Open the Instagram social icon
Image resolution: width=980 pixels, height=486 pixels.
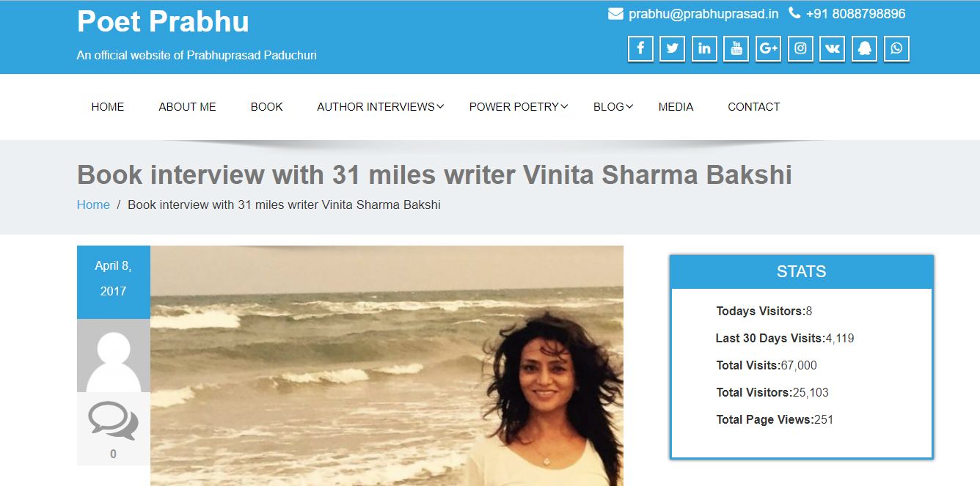coord(801,49)
